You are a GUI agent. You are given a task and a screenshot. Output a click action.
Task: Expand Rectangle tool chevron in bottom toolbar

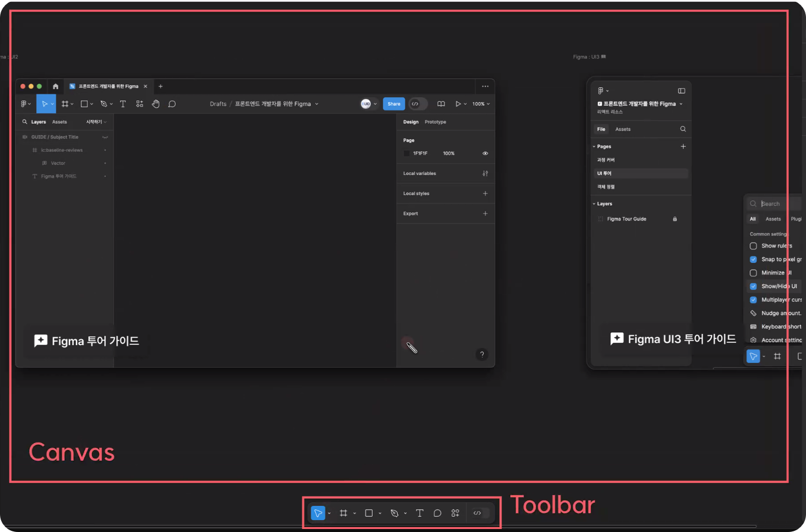tap(380, 514)
